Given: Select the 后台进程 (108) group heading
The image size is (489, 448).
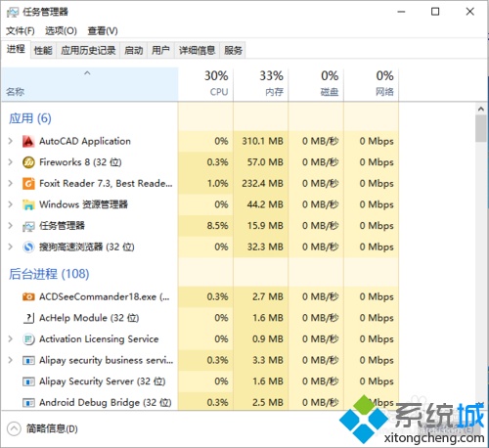Looking at the screenshot, I should pos(49,274).
